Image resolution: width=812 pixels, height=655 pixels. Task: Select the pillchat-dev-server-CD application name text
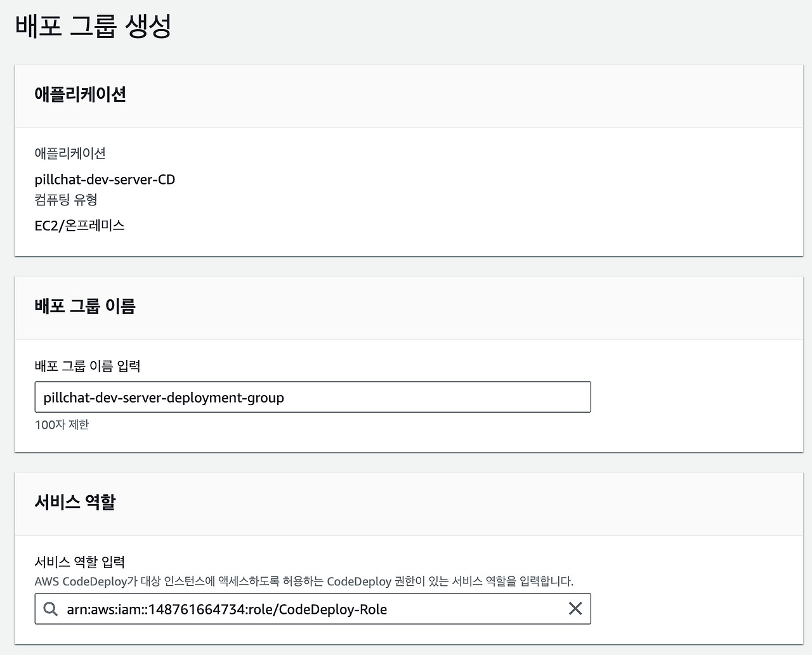[105, 179]
